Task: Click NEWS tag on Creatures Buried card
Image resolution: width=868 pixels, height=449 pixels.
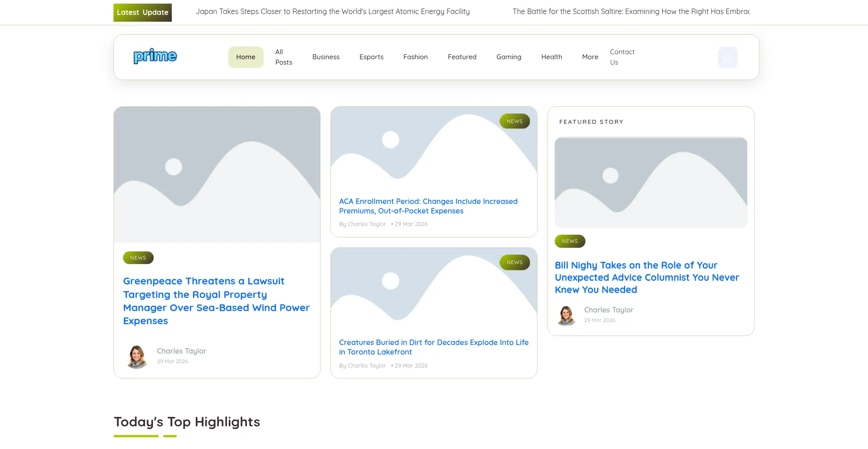Action: [x=514, y=262]
